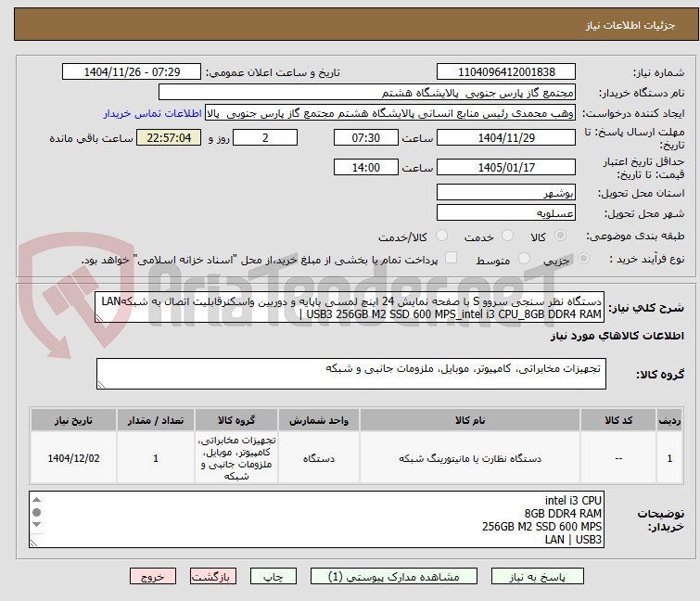Click the price validity date 1405/01/17
700x601 pixels.
(506, 168)
